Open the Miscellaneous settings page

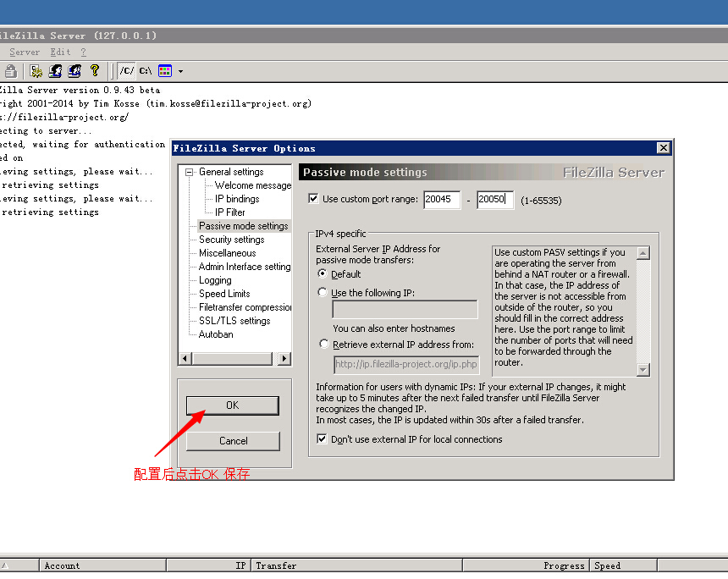228,253
